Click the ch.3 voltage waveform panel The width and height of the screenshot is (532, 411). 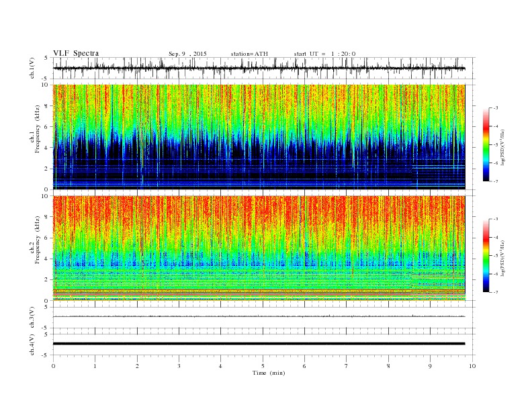[x=264, y=318]
